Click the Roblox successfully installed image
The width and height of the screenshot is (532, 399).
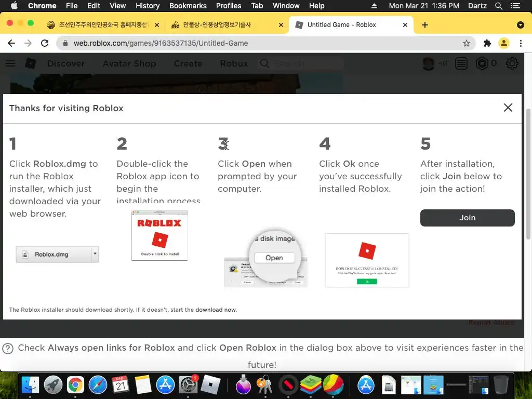click(367, 260)
